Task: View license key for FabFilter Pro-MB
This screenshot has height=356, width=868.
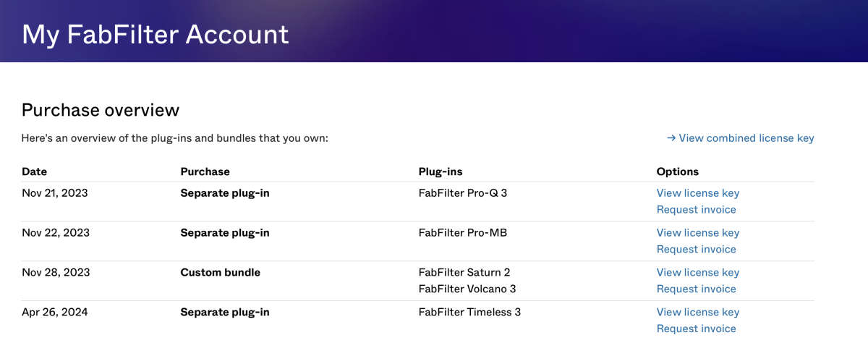Action: click(698, 233)
